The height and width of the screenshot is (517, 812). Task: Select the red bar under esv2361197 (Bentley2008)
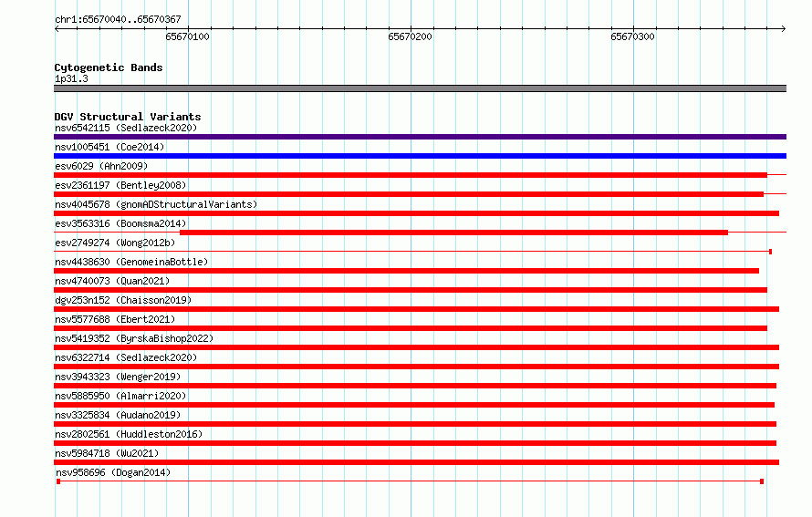tap(409, 194)
